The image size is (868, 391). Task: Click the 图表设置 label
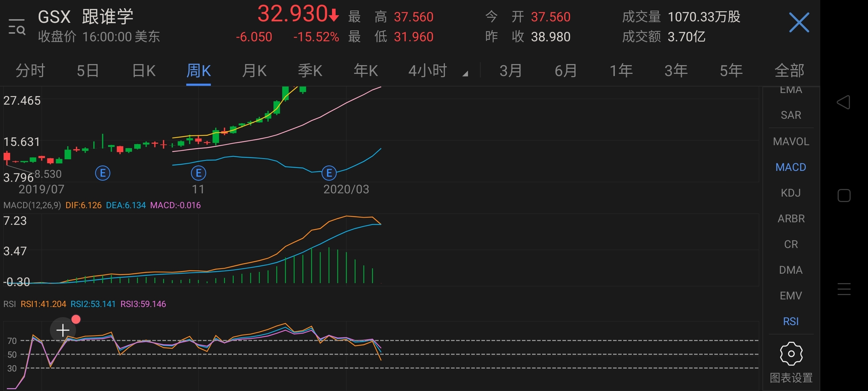(x=791, y=378)
